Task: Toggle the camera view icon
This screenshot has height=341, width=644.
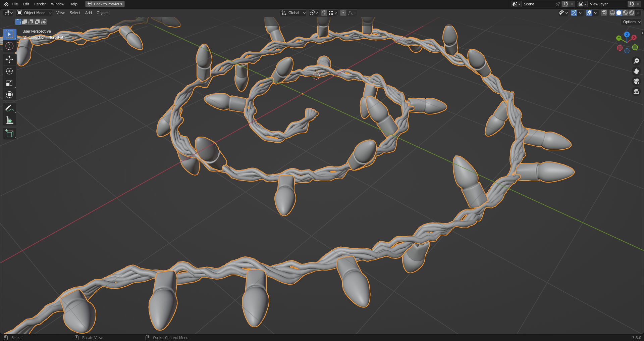Action: (636, 81)
